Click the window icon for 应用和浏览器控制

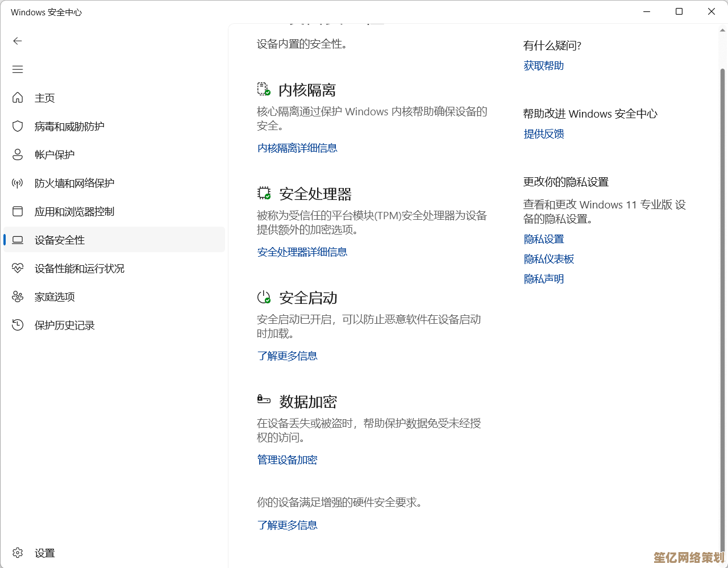pos(18,211)
